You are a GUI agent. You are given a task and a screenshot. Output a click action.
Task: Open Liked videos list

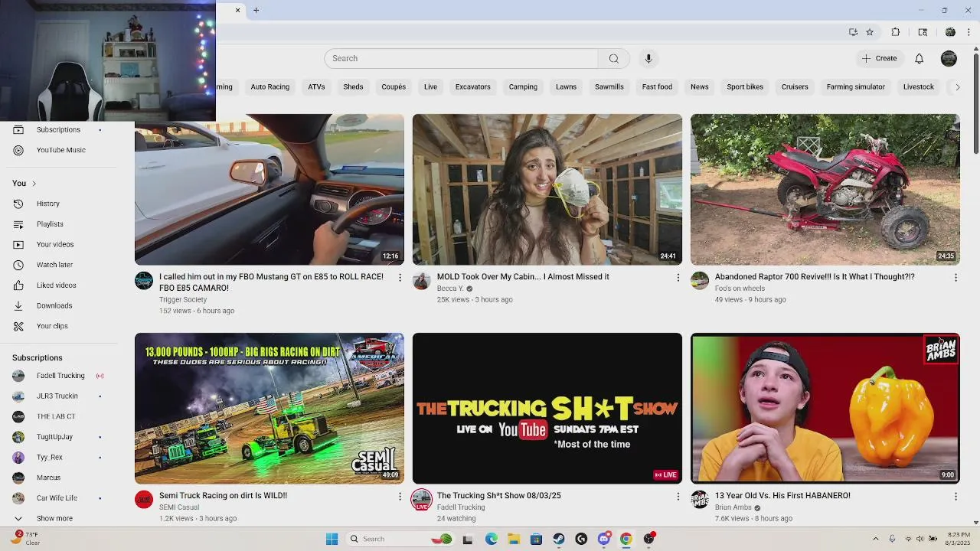(56, 285)
